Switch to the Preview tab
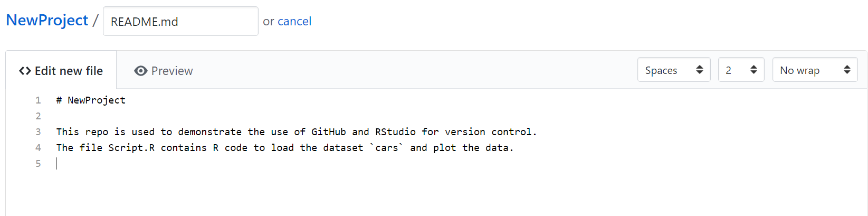 point(164,71)
